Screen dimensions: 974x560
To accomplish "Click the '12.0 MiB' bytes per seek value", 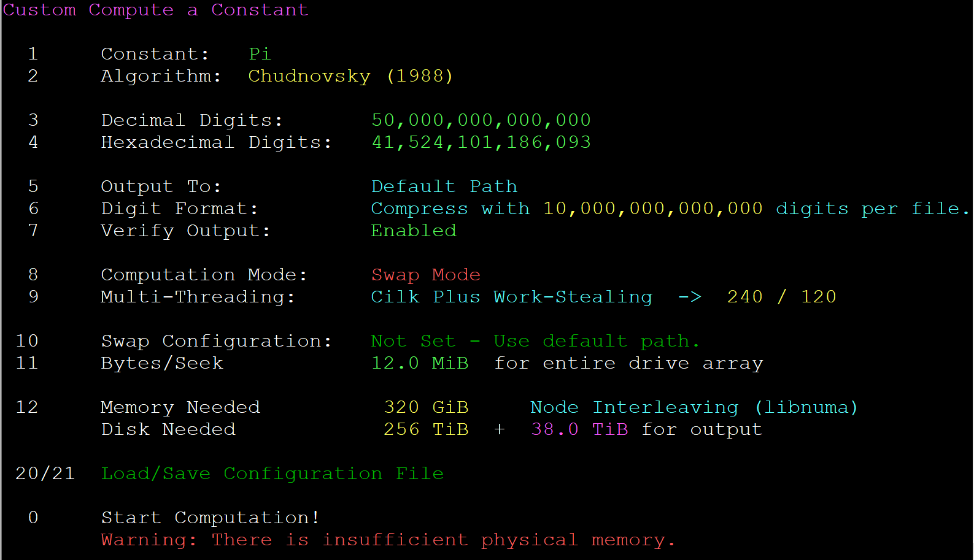I will pyautogui.click(x=420, y=363).
